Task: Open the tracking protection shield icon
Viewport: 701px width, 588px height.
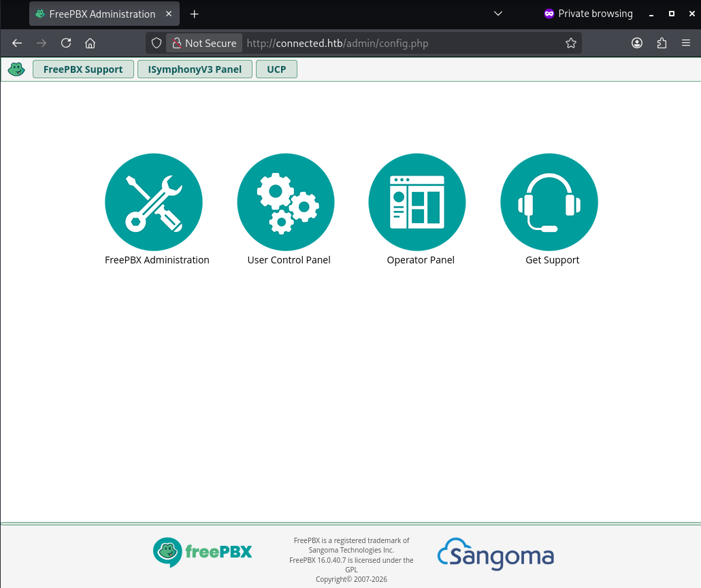Action: pos(156,43)
